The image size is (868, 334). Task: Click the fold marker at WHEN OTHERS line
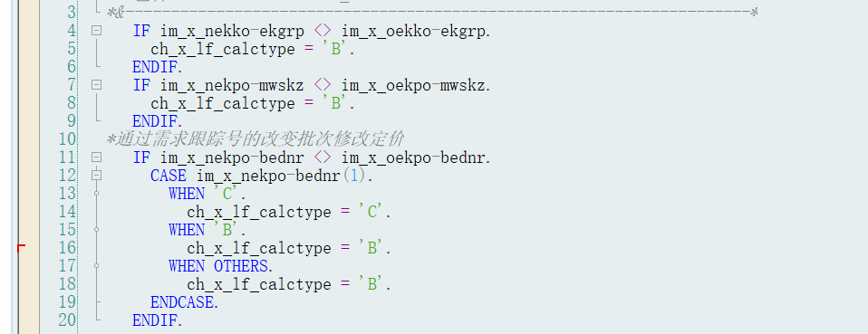(x=97, y=266)
